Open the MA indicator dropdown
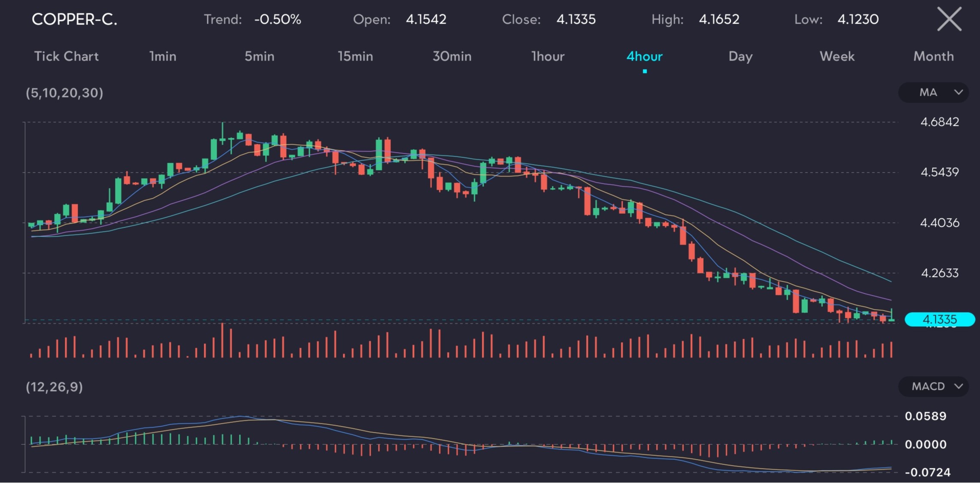This screenshot has width=980, height=483. click(934, 92)
